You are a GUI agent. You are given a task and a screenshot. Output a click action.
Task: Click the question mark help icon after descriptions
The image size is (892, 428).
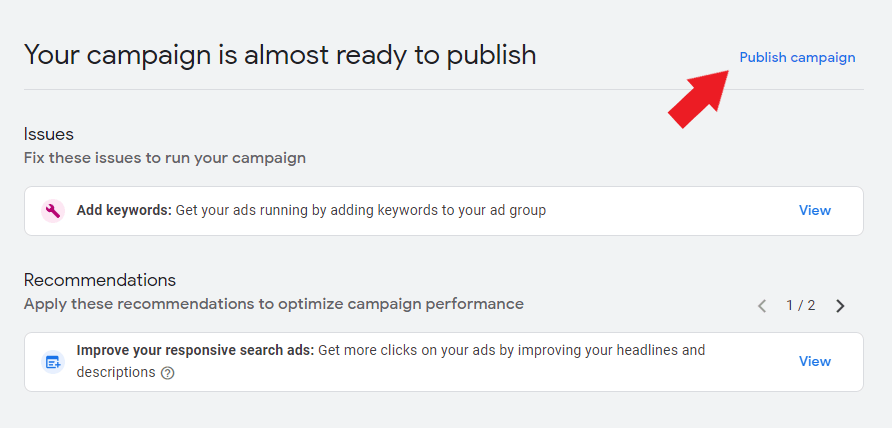(x=167, y=373)
